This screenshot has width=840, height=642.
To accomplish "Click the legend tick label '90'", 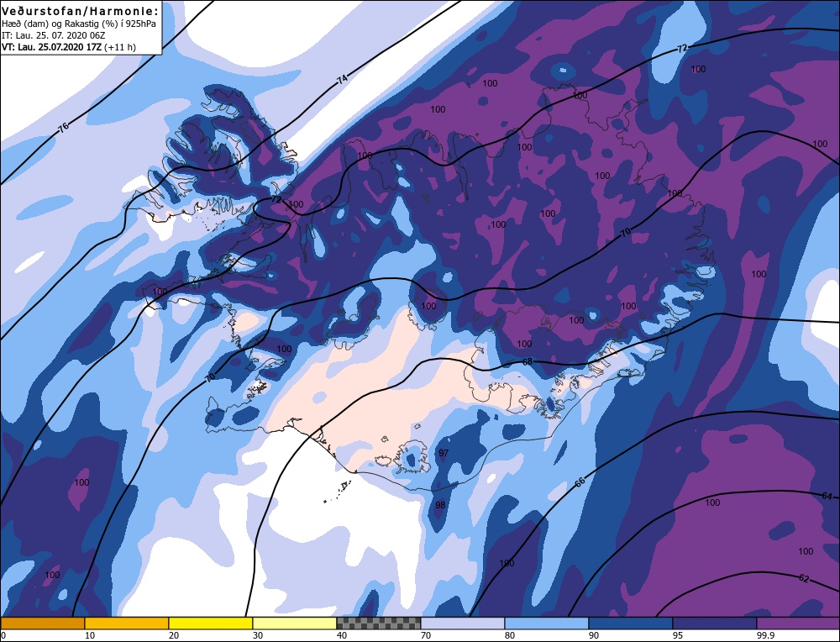I will pos(594,635).
